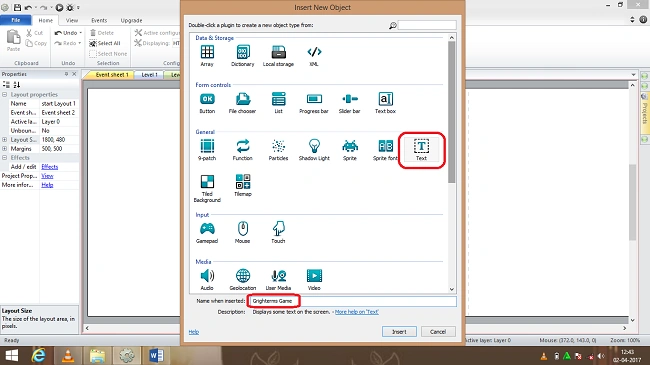Viewport: 650px width, 365px height.
Task: Click the plugin search box
Action: pos(427,25)
